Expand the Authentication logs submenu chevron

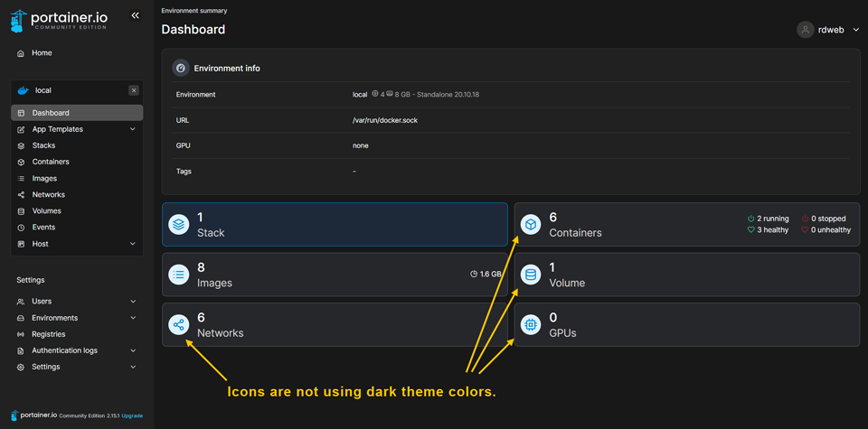(133, 350)
